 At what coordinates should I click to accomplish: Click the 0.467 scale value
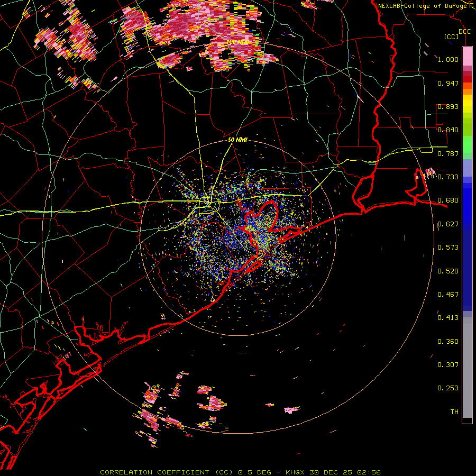tap(448, 295)
